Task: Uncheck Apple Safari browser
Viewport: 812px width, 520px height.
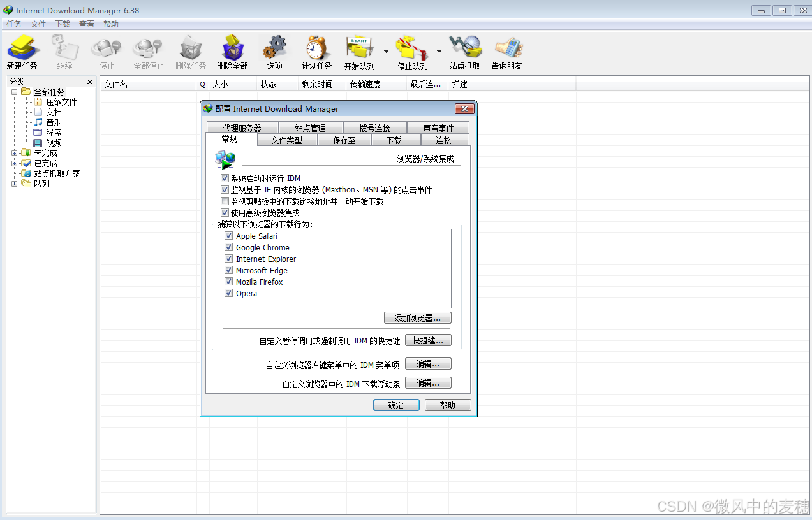Action: (229, 236)
